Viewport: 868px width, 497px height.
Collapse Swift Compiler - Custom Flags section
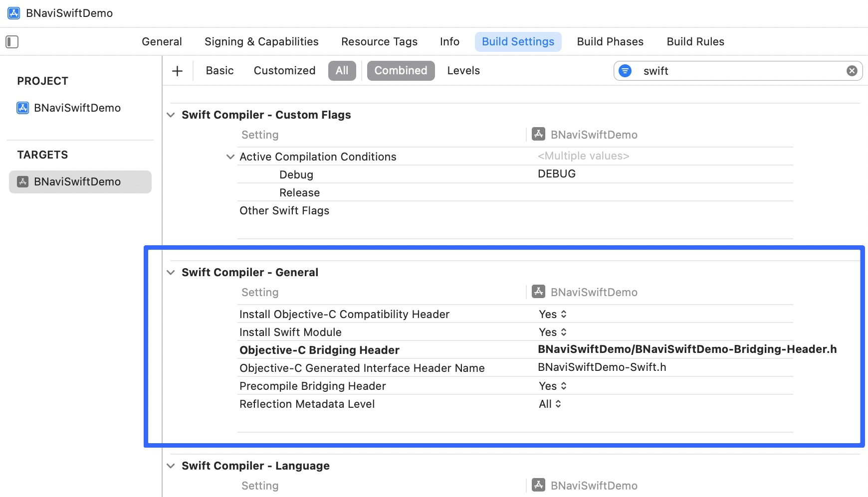click(x=171, y=115)
